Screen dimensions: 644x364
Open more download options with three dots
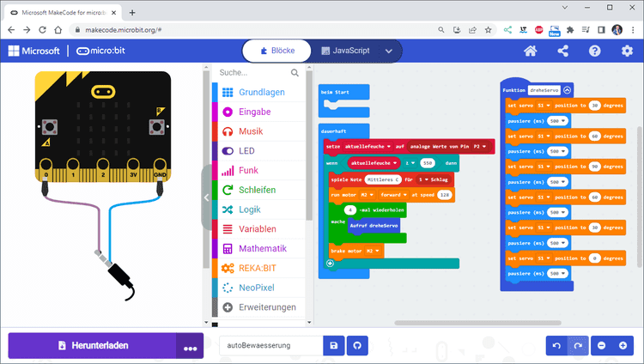tap(190, 346)
